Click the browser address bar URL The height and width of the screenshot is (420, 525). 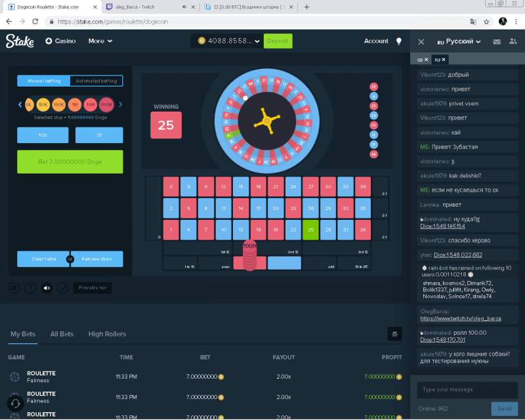pos(113,22)
